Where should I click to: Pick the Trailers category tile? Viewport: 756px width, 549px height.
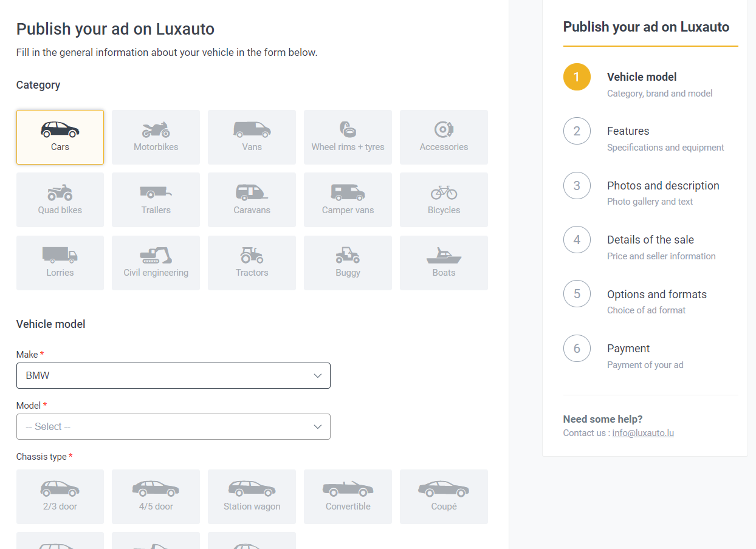tap(156, 200)
